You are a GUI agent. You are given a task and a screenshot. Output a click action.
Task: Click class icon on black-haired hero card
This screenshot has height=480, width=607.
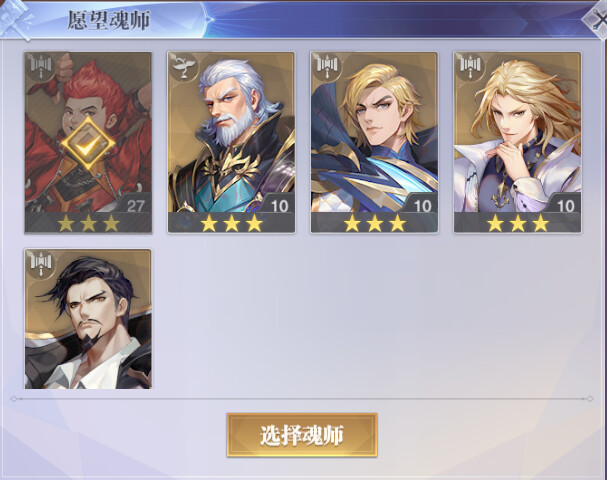pos(41,264)
